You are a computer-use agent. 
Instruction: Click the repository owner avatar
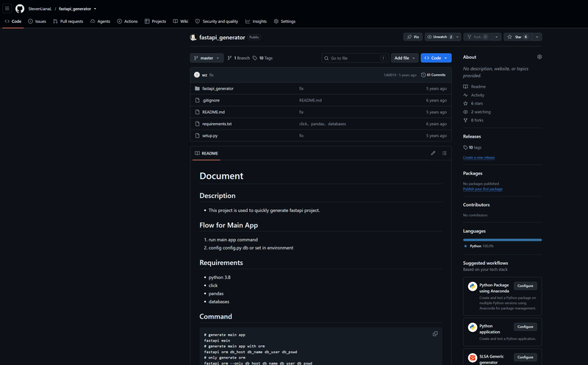coord(193,38)
